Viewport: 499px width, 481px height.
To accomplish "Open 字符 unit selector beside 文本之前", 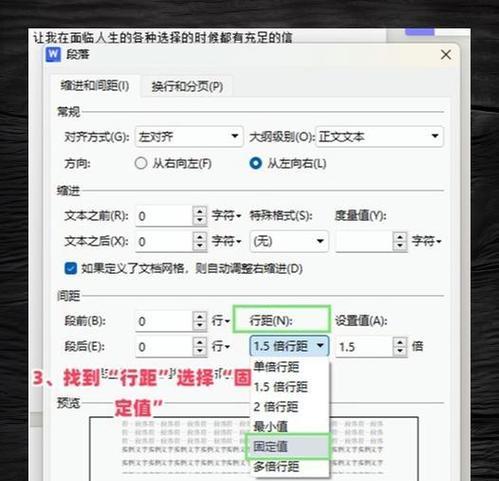I will 226,216.
